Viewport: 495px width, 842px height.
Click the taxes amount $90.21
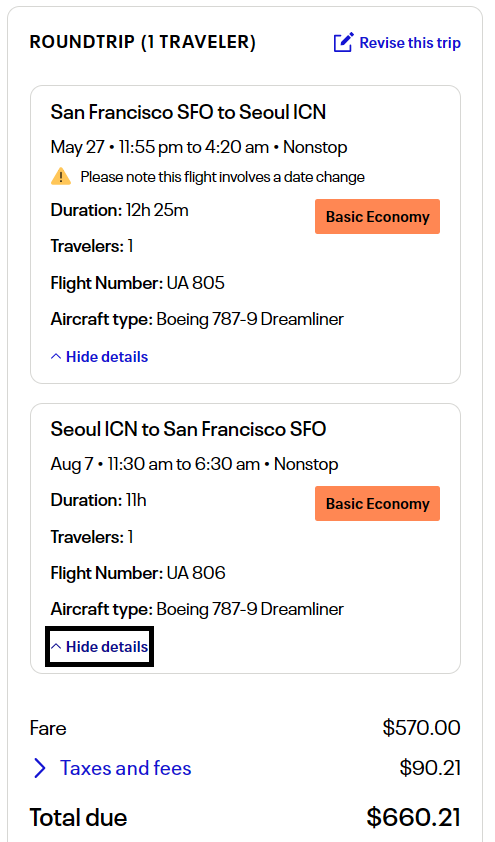tap(430, 768)
